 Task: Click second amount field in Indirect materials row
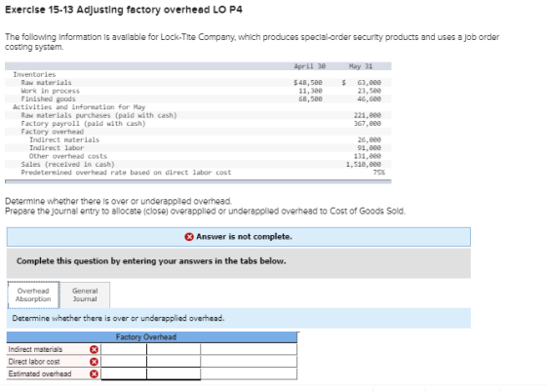[174, 349]
